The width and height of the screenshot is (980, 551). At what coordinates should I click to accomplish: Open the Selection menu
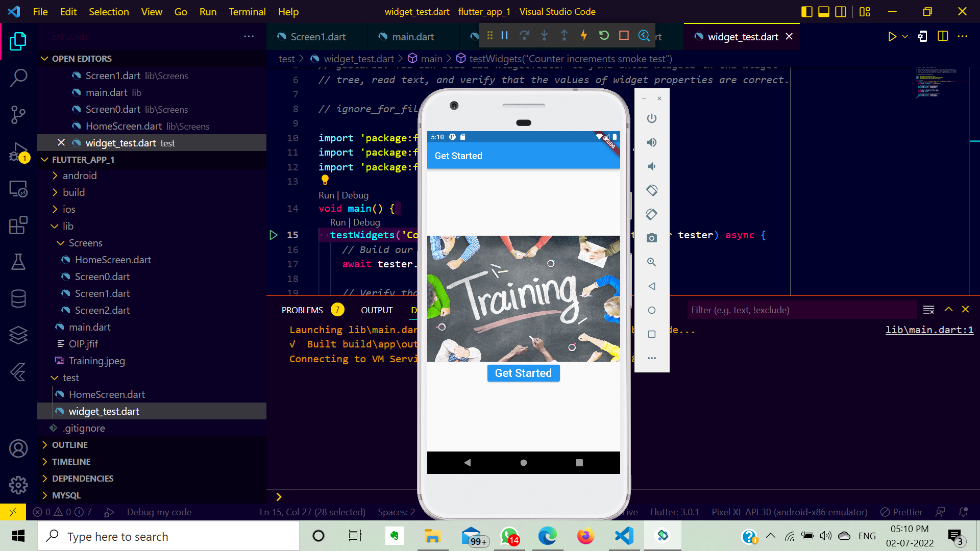click(109, 12)
